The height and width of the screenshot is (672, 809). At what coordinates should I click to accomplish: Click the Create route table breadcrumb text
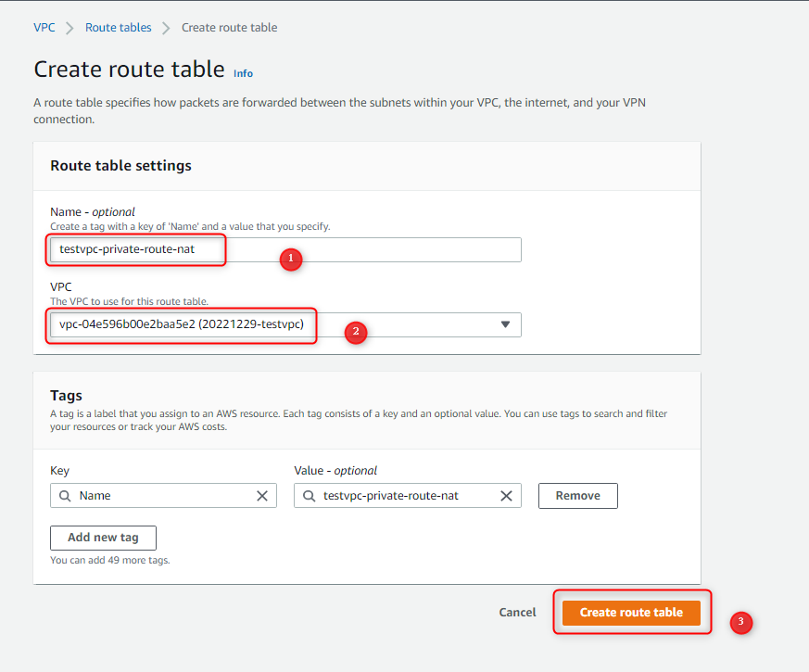click(x=229, y=28)
